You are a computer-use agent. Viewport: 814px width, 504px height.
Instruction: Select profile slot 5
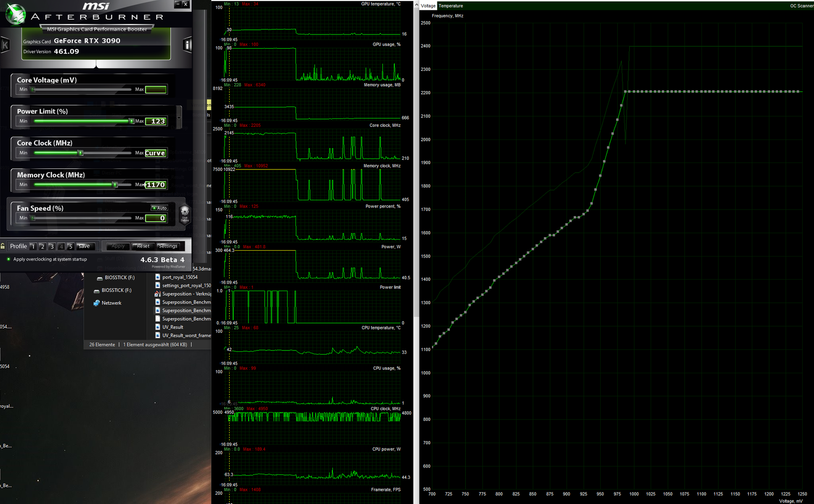pos(70,246)
